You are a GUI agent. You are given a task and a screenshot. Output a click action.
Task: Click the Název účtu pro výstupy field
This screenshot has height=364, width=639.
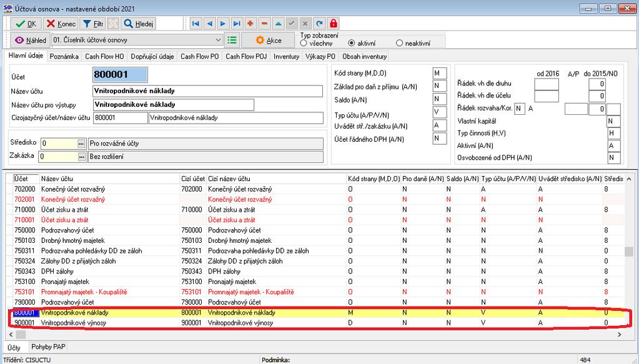174,105
